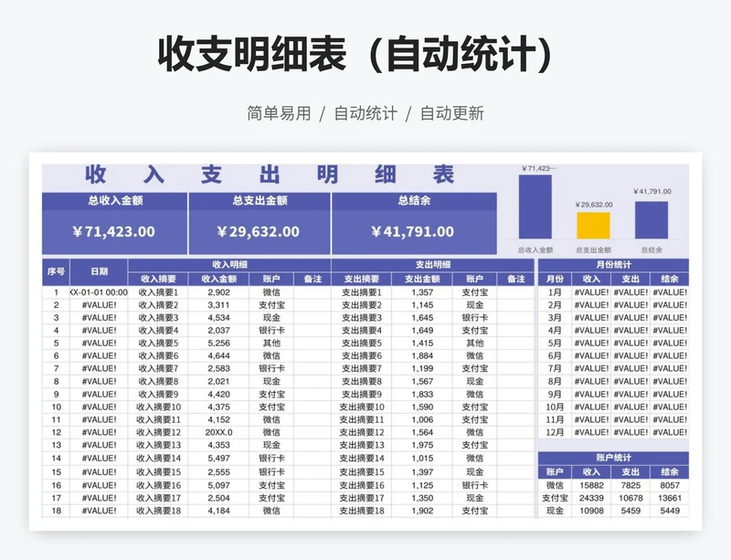Select the cell 收入摘要1
Viewport: 731px width, 560px height.
[x=158, y=292]
